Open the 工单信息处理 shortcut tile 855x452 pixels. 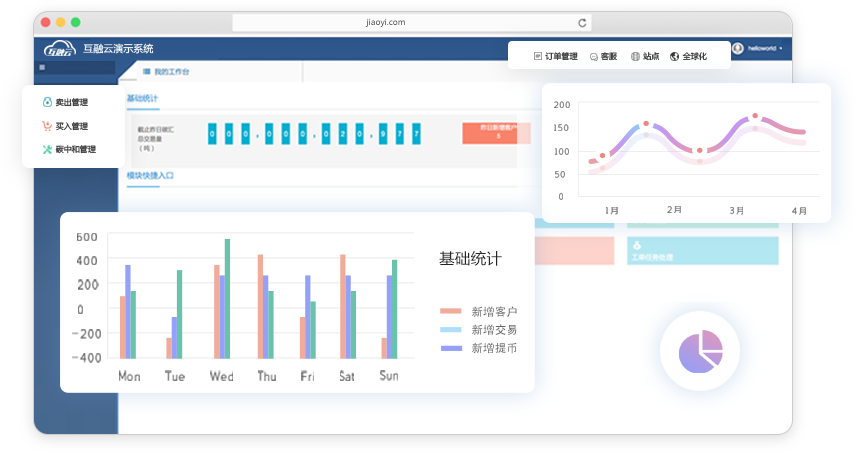click(x=702, y=250)
